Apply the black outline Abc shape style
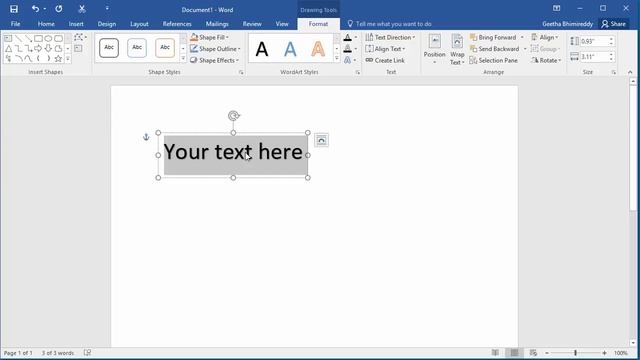This screenshot has height=360, width=640. pyautogui.click(x=109, y=48)
